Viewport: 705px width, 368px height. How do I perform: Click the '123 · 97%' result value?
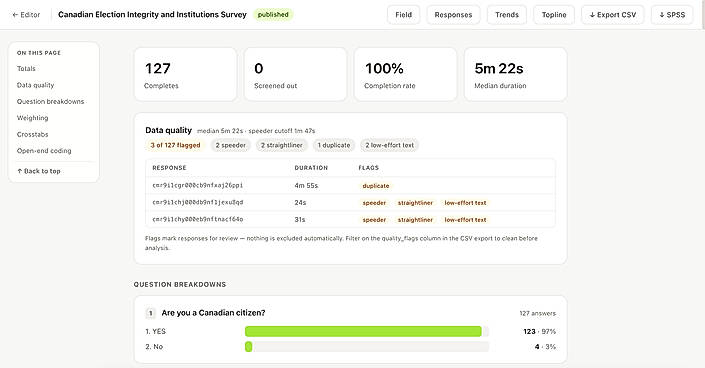coord(540,332)
